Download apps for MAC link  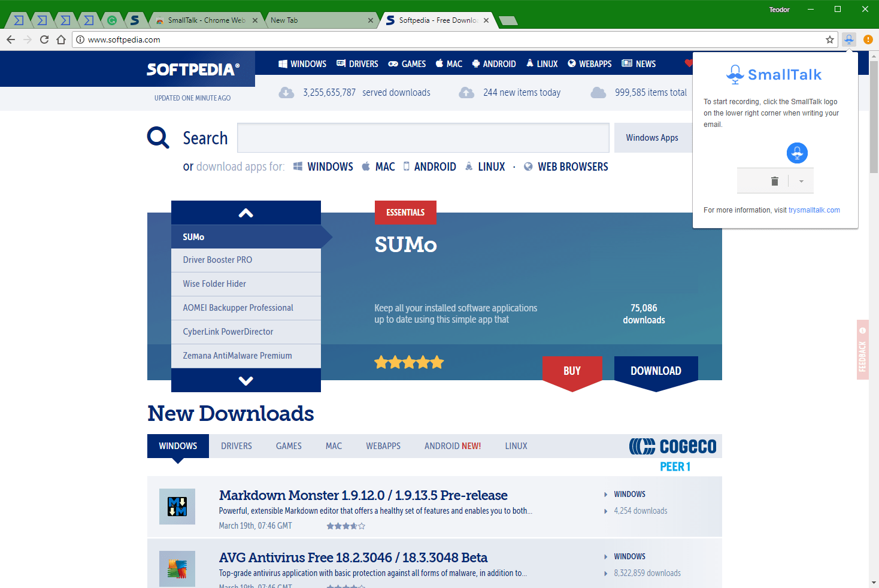(378, 166)
